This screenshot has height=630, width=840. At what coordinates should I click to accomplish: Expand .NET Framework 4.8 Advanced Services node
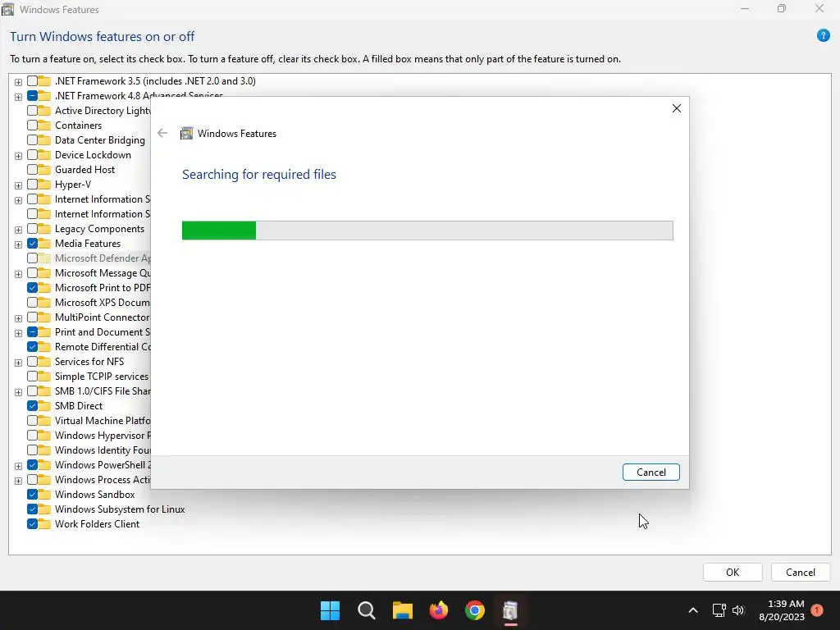(18, 97)
